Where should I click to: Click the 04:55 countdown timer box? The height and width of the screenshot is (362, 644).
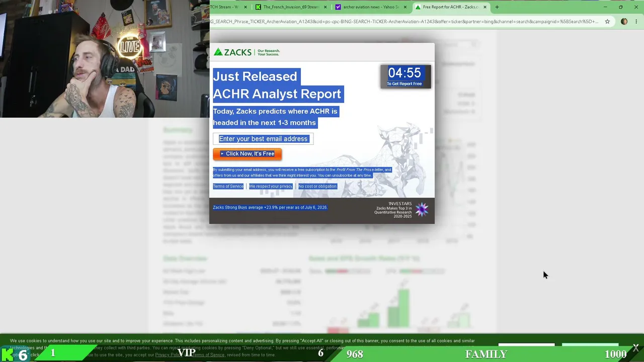click(x=405, y=76)
